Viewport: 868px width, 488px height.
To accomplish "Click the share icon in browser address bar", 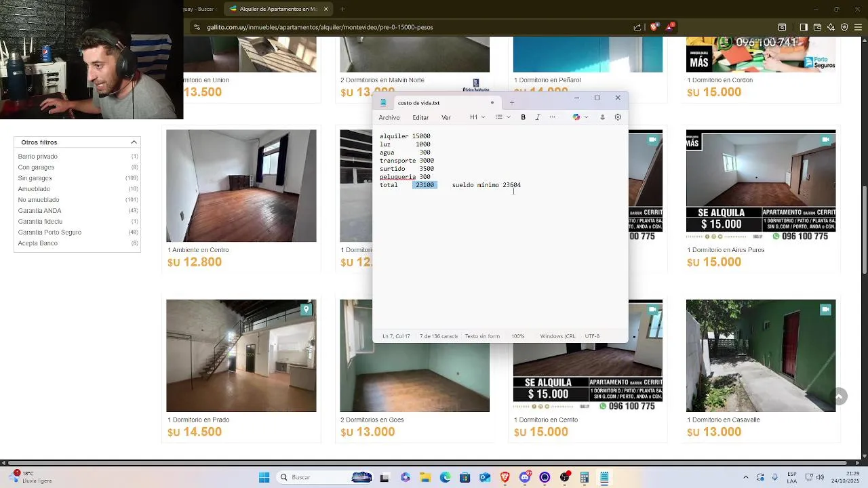I will tap(637, 27).
